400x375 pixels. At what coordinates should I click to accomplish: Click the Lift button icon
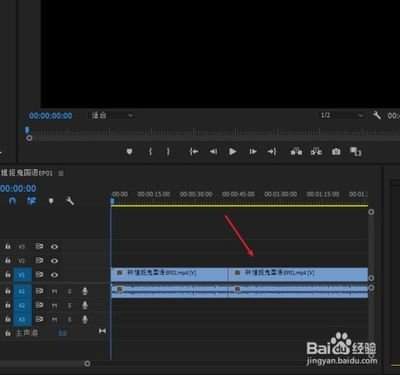tap(296, 152)
